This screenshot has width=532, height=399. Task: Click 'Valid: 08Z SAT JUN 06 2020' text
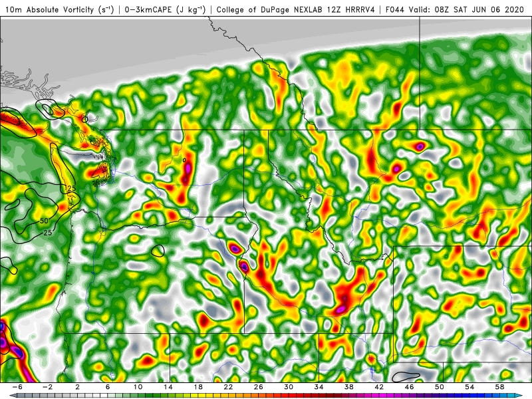point(466,9)
